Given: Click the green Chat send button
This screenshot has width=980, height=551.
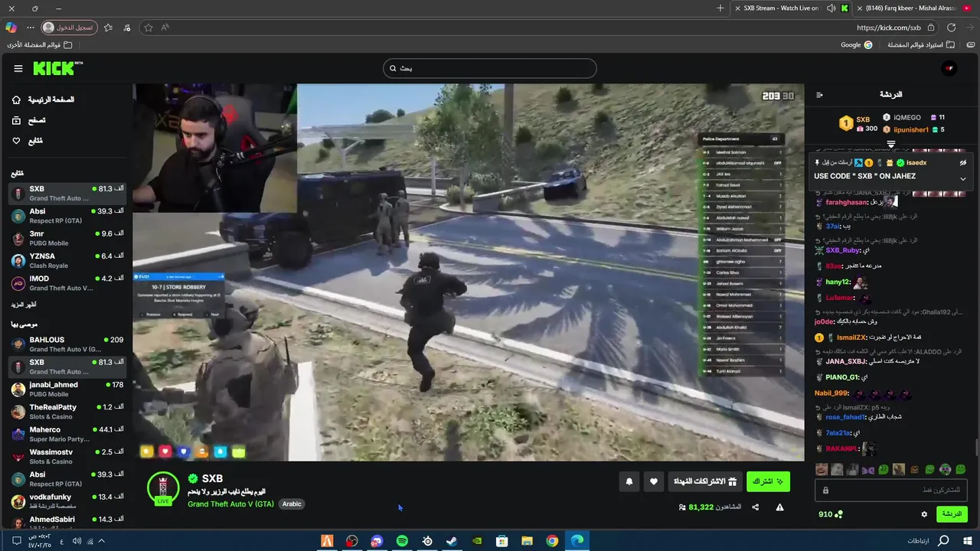Looking at the screenshot, I should 952,514.
